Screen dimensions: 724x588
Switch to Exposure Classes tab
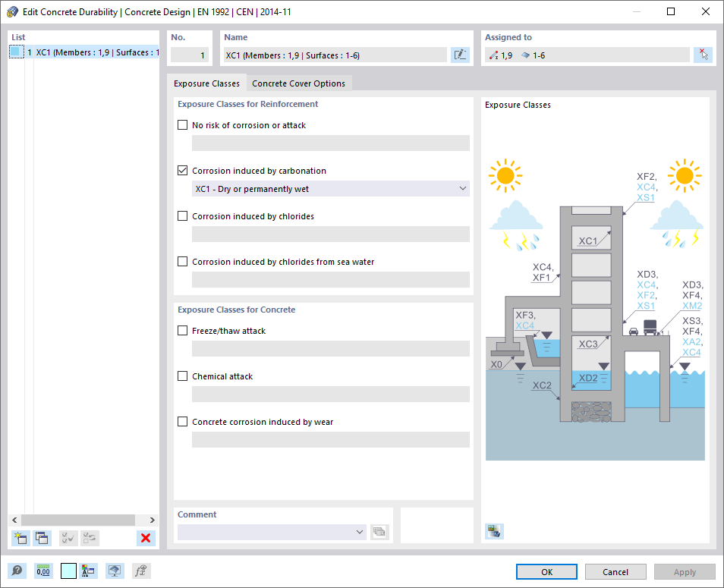point(206,83)
